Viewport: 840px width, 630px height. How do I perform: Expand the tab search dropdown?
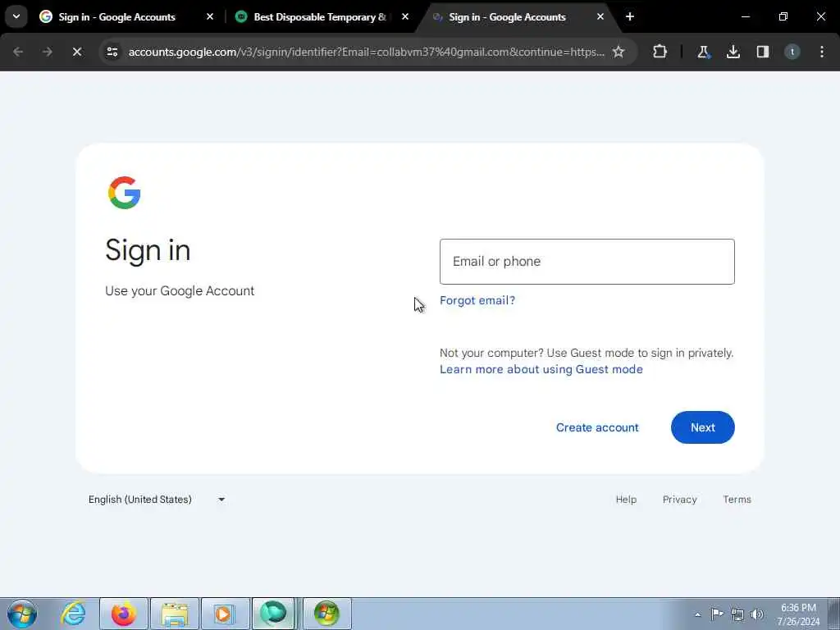tap(16, 16)
